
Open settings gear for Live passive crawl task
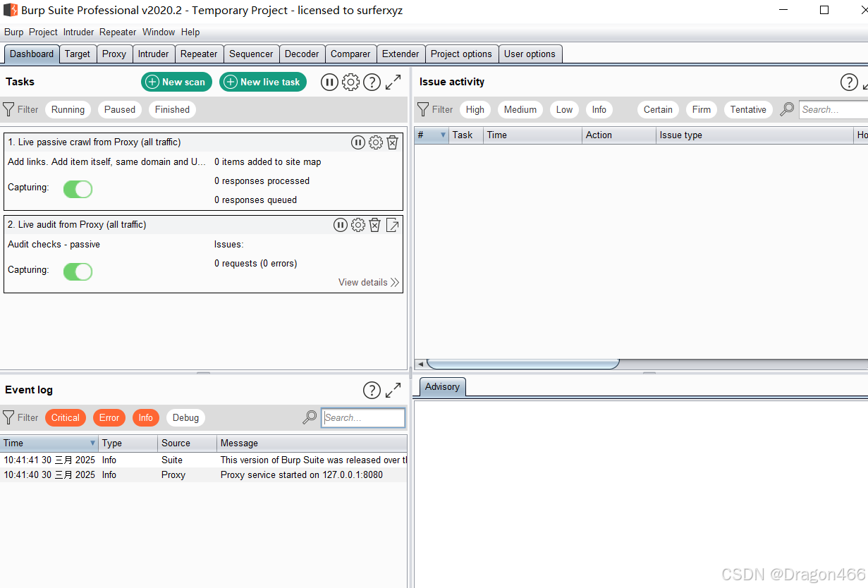click(376, 142)
